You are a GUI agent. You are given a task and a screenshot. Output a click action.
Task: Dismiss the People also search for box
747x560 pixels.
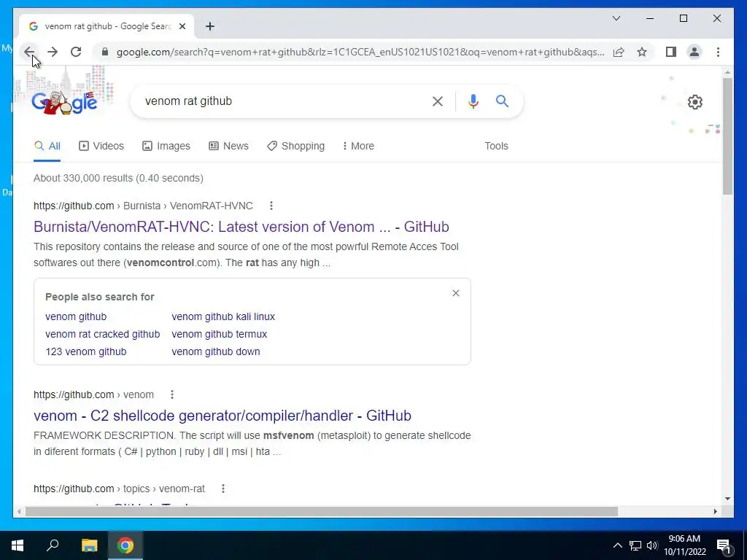point(456,293)
